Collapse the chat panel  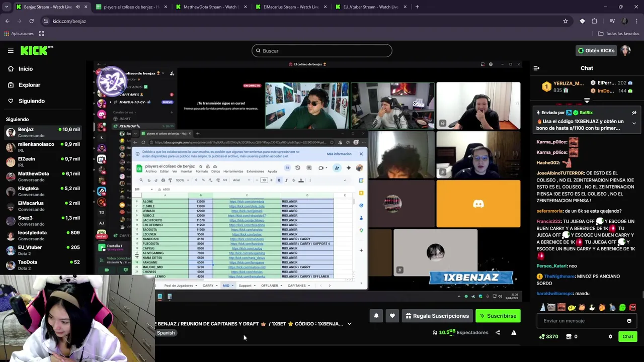pyautogui.click(x=536, y=68)
